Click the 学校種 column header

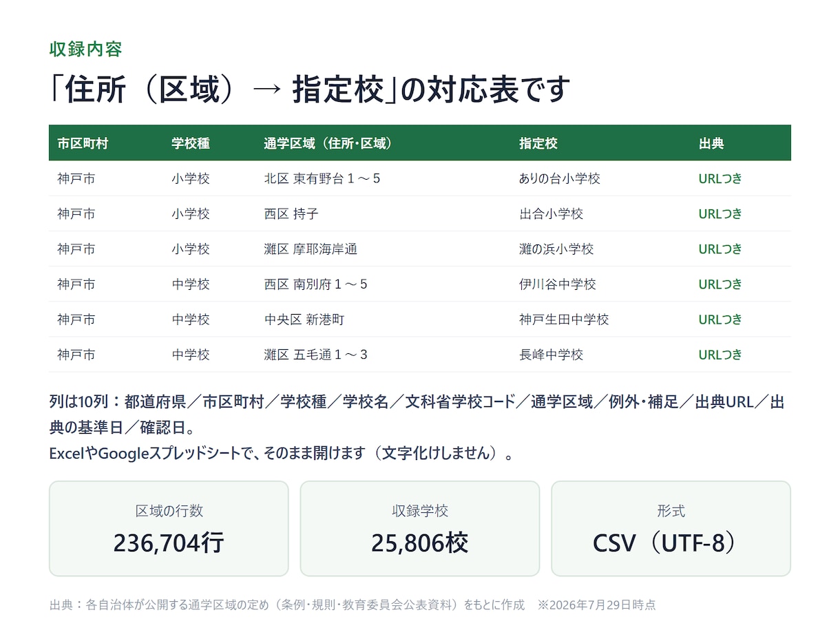[191, 143]
